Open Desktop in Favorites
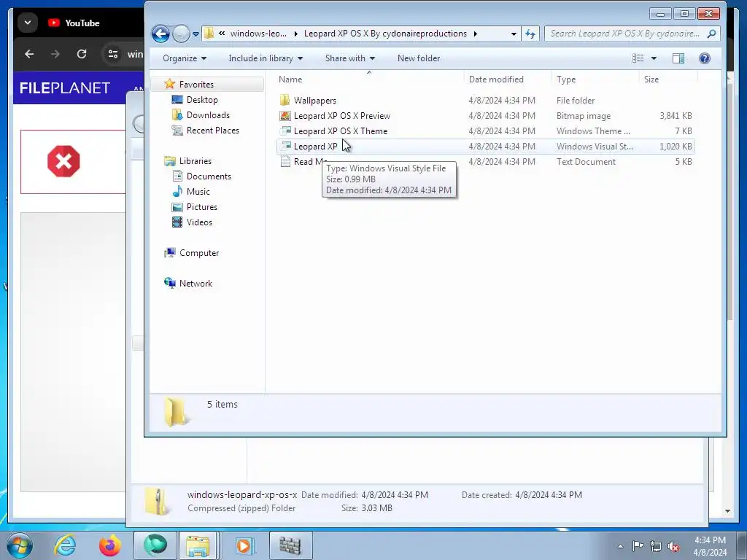 click(x=201, y=99)
